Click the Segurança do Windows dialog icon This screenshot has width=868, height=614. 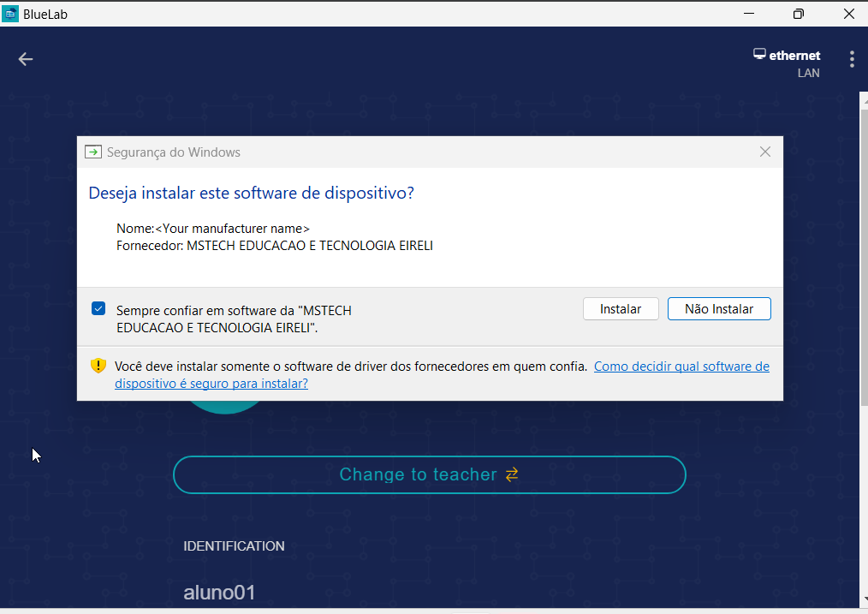point(93,152)
